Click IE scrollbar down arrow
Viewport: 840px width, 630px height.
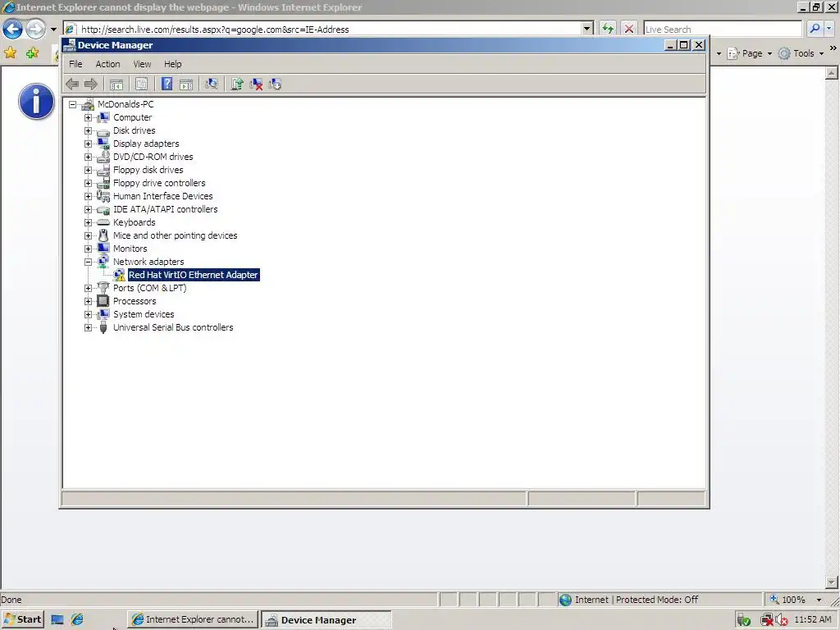tap(832, 582)
